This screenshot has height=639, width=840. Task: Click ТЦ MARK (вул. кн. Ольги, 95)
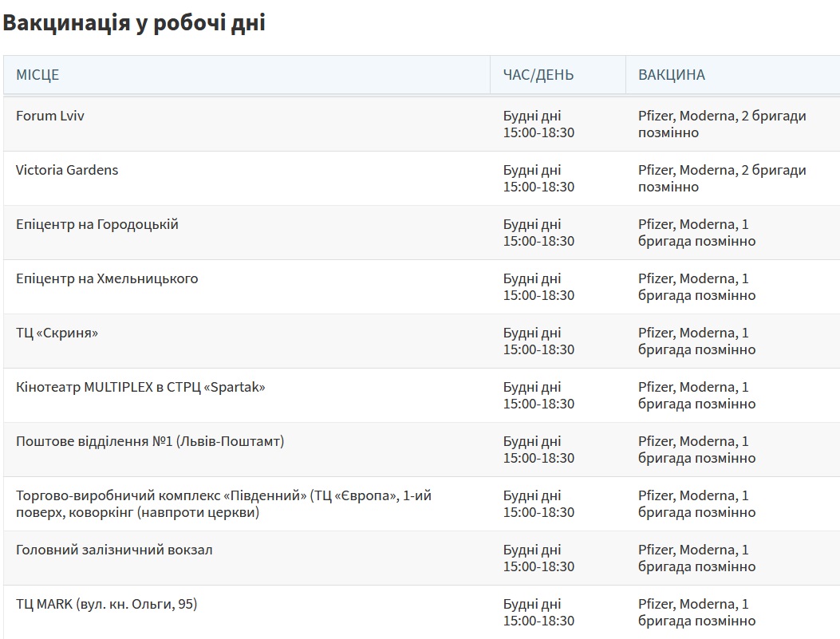pos(106,604)
